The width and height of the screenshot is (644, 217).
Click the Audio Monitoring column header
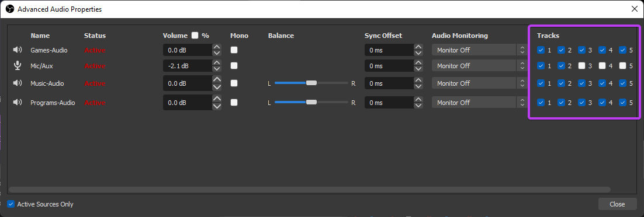(x=459, y=36)
